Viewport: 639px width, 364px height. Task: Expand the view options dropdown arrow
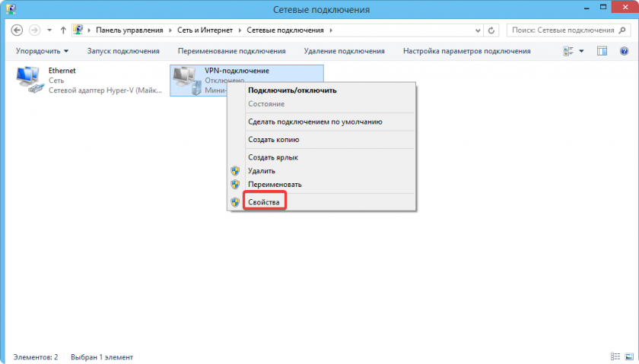tap(582, 51)
